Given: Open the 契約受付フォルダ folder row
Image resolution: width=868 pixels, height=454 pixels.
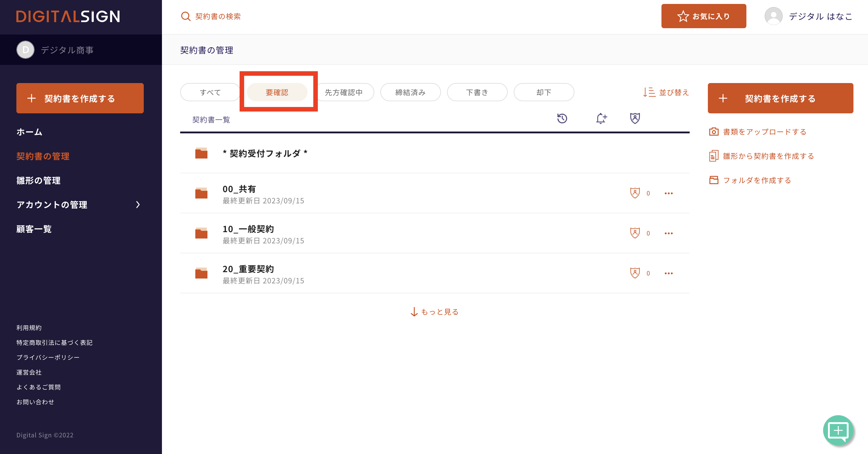Looking at the screenshot, I should 265,154.
